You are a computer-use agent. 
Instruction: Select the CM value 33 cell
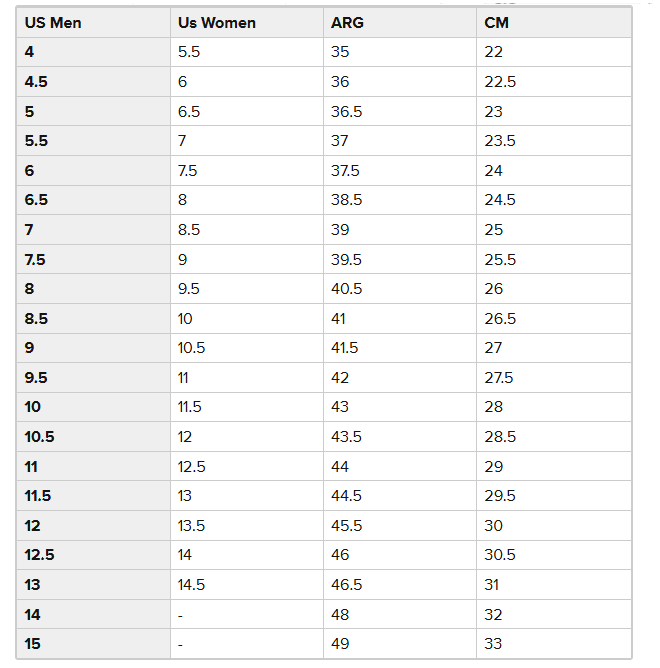493,644
